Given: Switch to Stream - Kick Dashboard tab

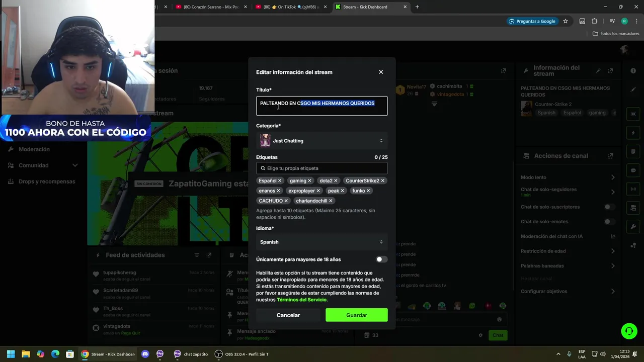Looking at the screenshot, I should [371, 7].
